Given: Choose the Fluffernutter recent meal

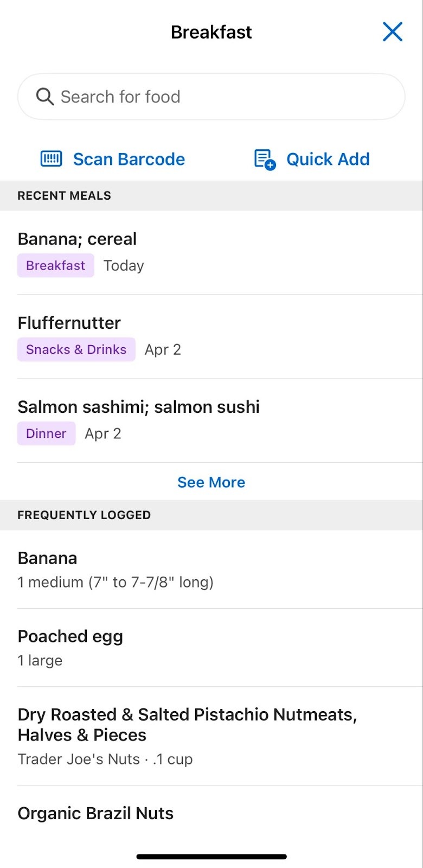Looking at the screenshot, I should (69, 323).
